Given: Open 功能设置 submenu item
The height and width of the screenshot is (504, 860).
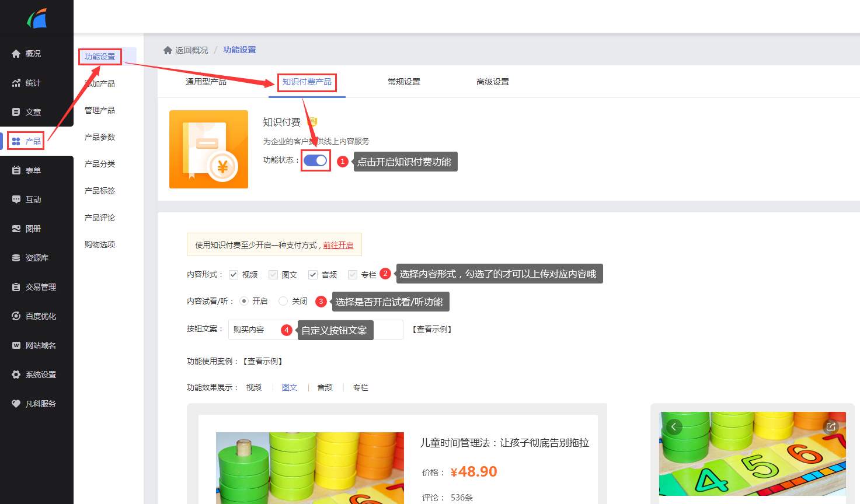Looking at the screenshot, I should [100, 57].
